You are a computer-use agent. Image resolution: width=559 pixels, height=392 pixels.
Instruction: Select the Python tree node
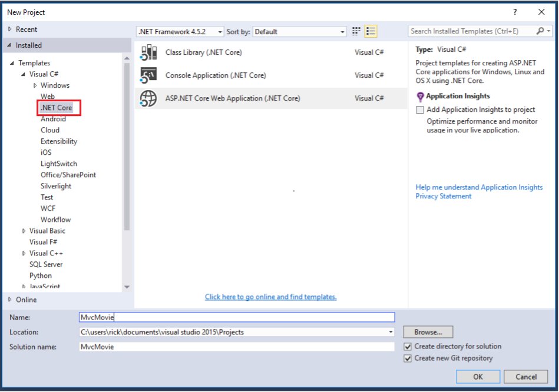pyautogui.click(x=41, y=276)
